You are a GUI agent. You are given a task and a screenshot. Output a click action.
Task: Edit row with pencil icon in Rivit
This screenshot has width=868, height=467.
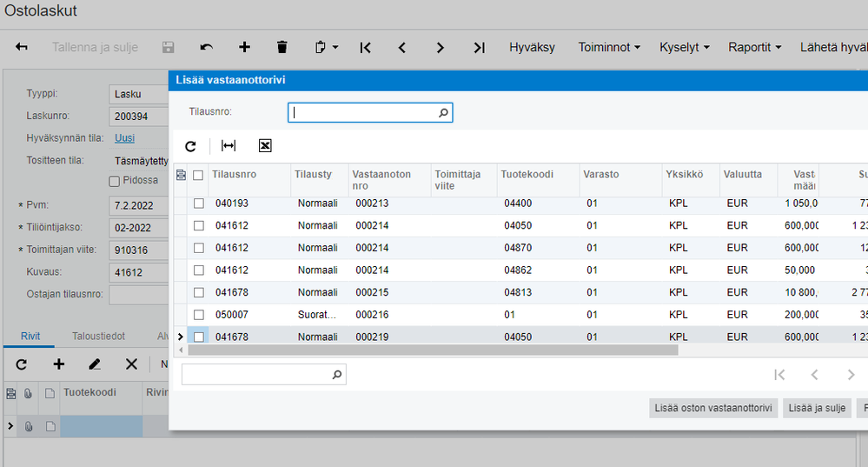pyautogui.click(x=95, y=364)
